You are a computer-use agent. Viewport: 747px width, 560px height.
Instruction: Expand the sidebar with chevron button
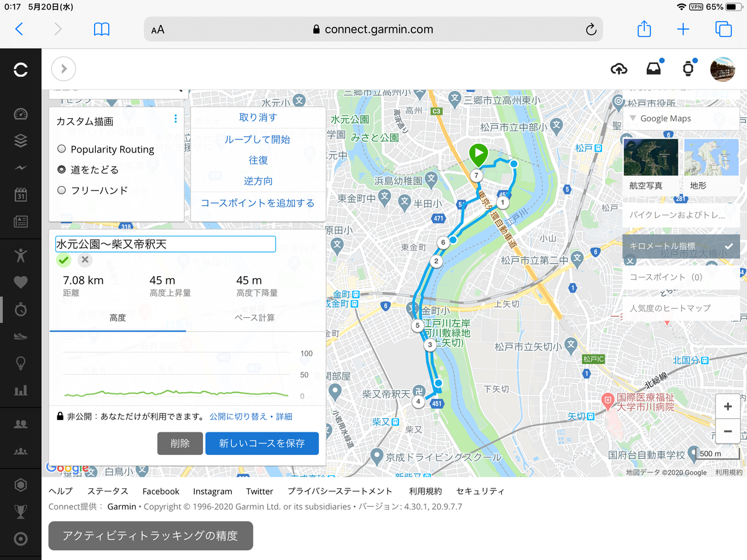pyautogui.click(x=63, y=69)
